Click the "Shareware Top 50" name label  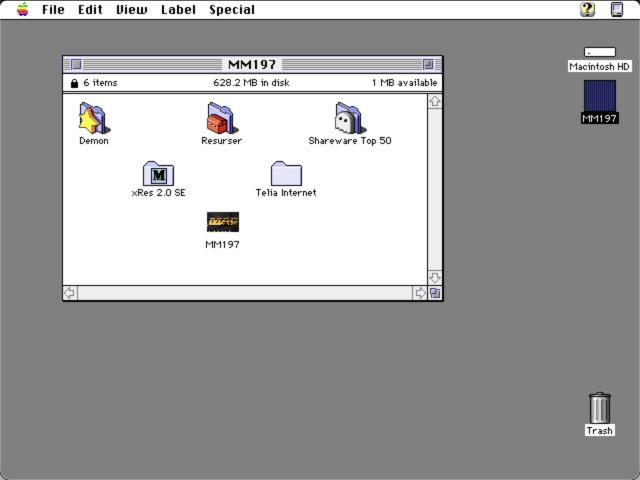click(x=350, y=141)
